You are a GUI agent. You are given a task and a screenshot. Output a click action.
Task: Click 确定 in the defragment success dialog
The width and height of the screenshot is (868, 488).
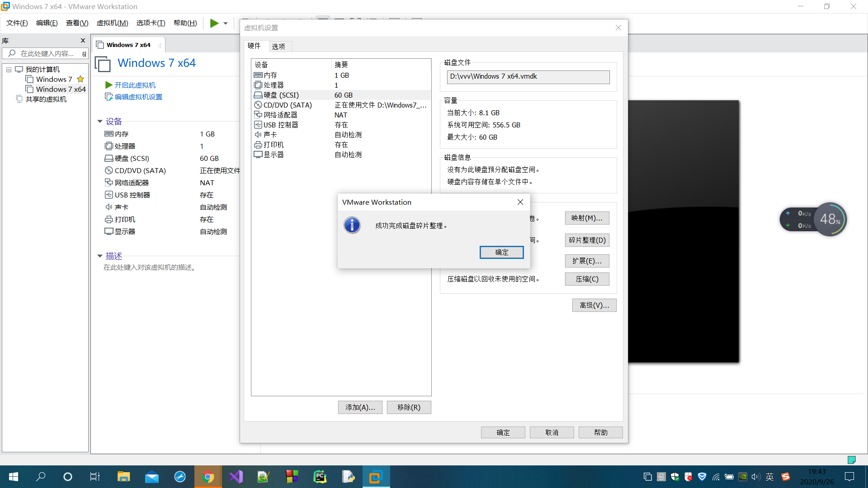click(501, 252)
